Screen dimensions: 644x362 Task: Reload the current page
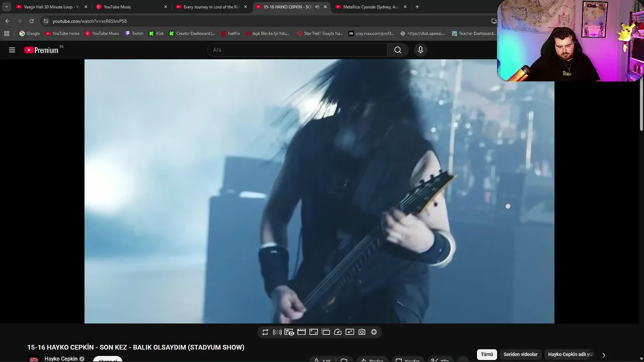click(31, 21)
